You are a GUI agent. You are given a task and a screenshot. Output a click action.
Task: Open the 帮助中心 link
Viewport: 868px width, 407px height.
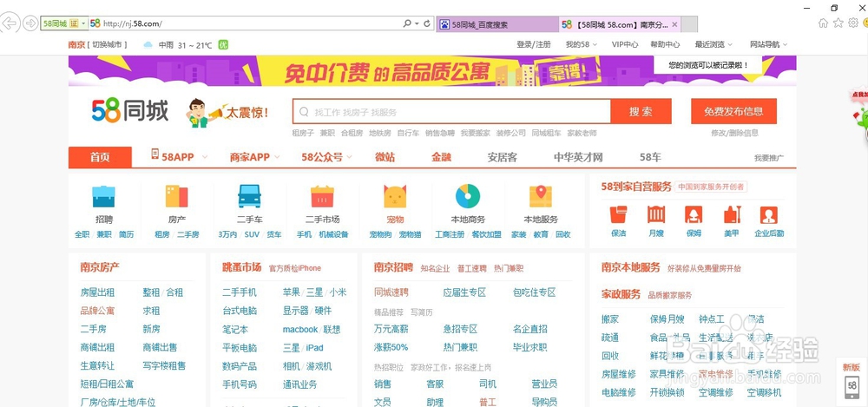click(665, 44)
